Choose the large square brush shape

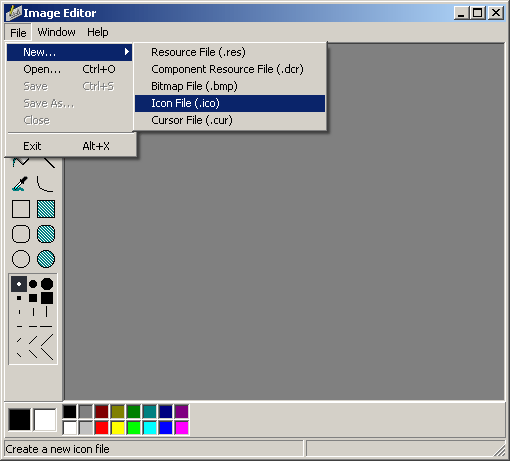coord(47,298)
